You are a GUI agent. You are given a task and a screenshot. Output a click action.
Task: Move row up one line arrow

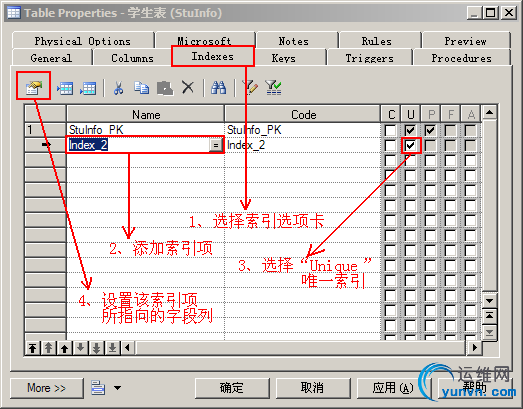tap(64, 348)
